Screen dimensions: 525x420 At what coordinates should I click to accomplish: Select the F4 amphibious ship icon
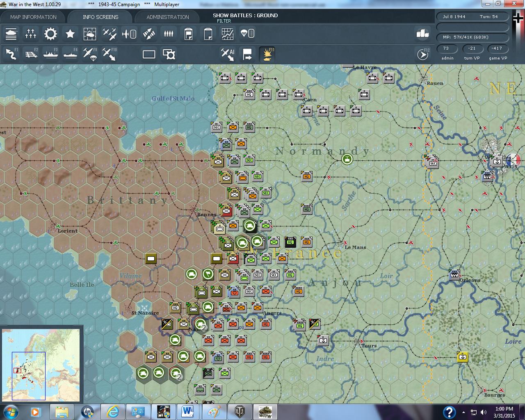coord(70,54)
